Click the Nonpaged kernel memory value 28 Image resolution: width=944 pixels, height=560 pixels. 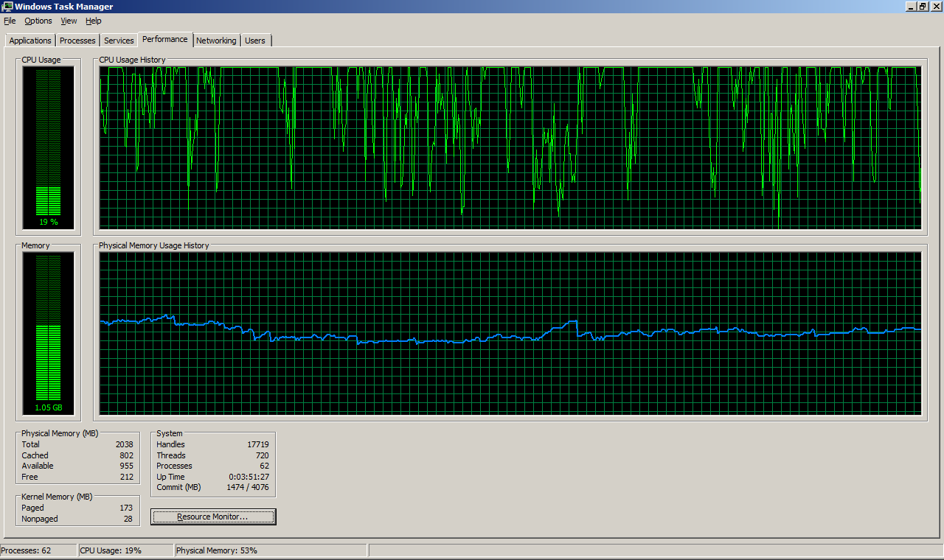click(129, 519)
